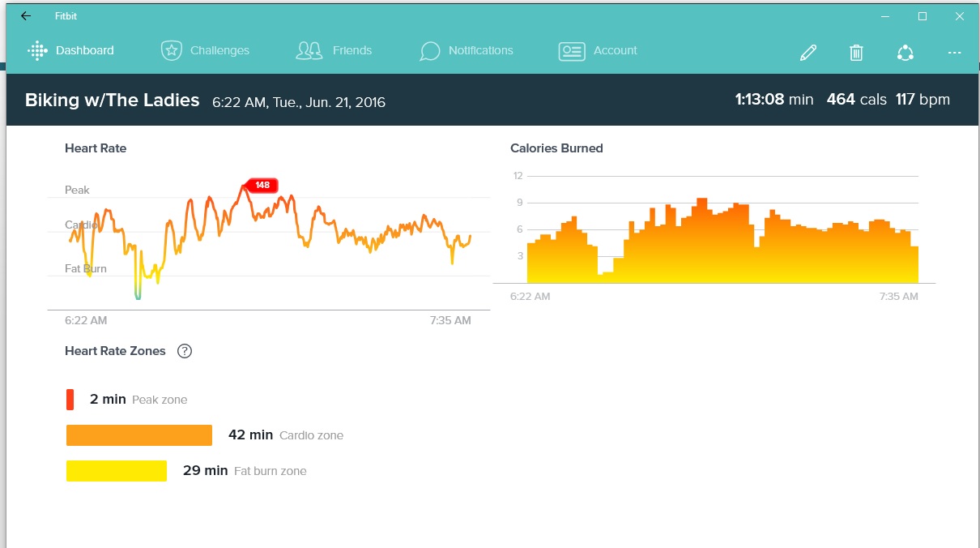This screenshot has height=548, width=980.
Task: Click the '464 cals' value
Action: 857,100
